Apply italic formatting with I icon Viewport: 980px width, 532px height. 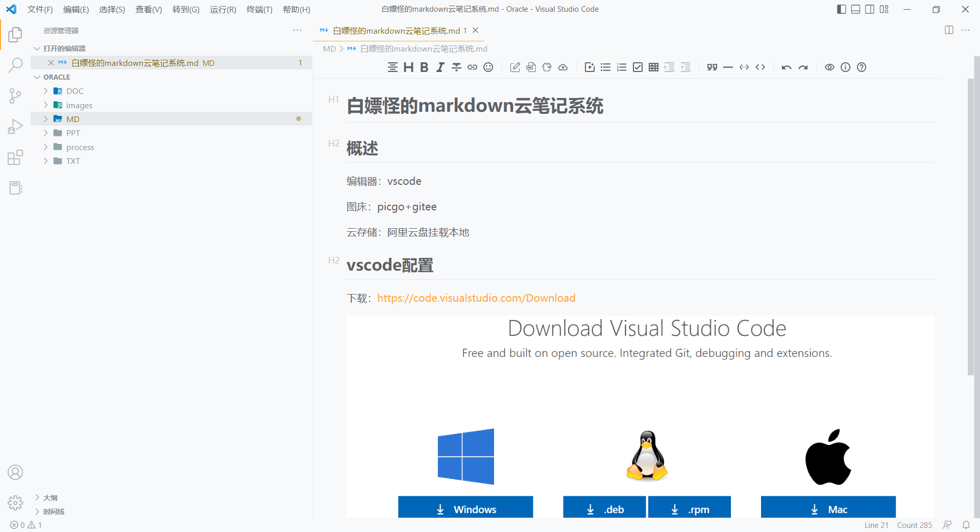click(x=440, y=67)
